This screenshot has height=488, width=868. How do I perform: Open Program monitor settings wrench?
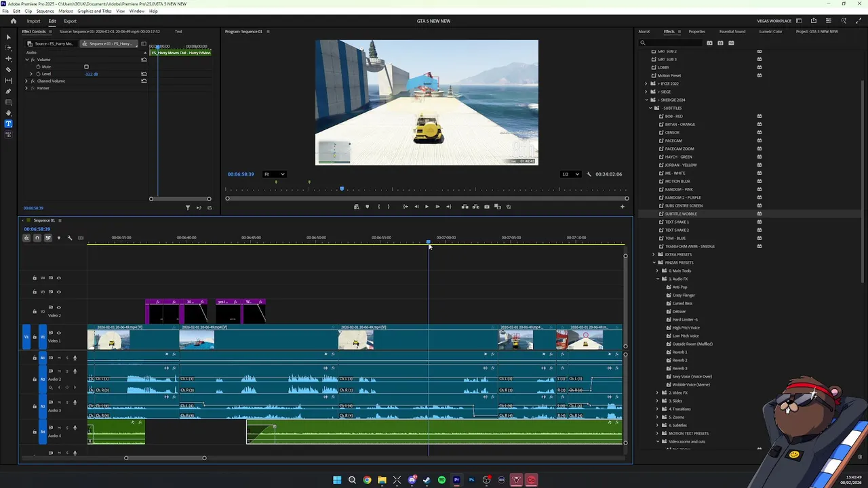coord(589,174)
